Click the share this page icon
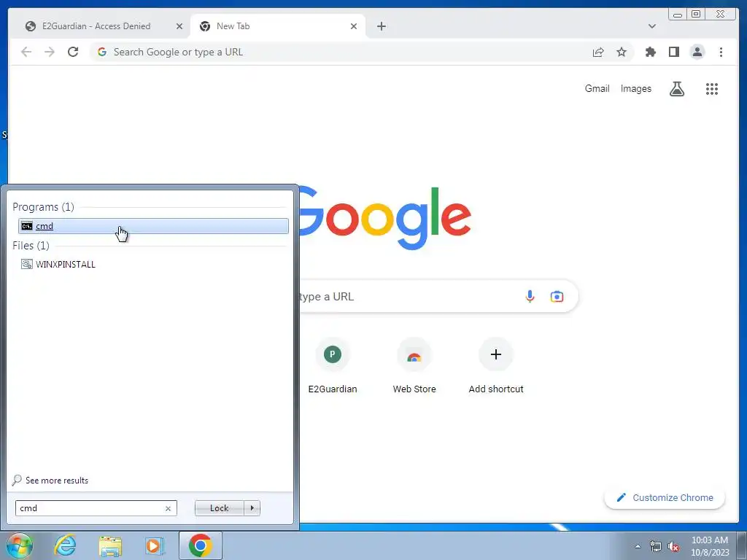This screenshot has width=747, height=560. (598, 52)
